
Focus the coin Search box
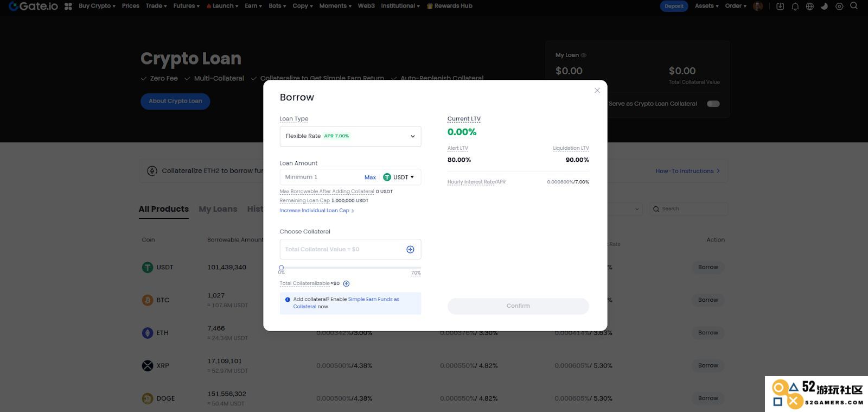(689, 209)
